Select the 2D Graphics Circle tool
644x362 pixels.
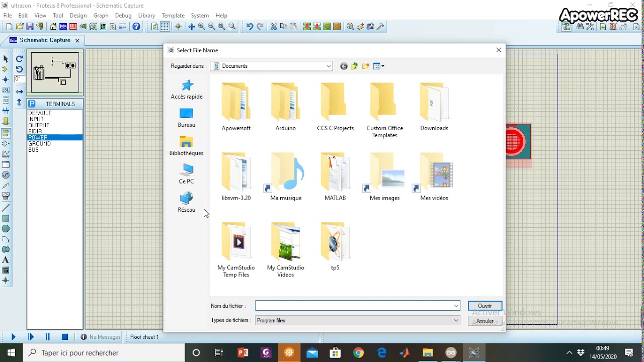click(6, 229)
